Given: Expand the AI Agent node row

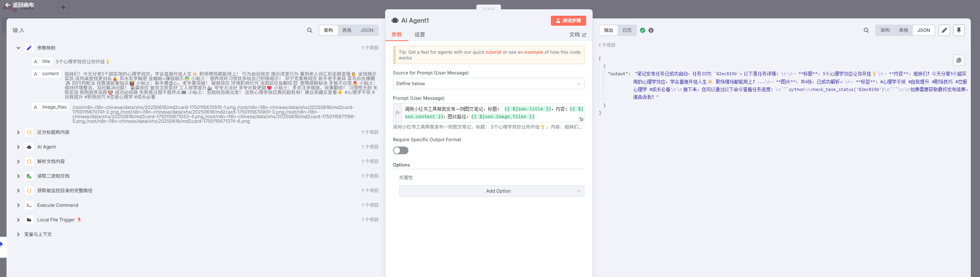Looking at the screenshot, I should point(18,147).
